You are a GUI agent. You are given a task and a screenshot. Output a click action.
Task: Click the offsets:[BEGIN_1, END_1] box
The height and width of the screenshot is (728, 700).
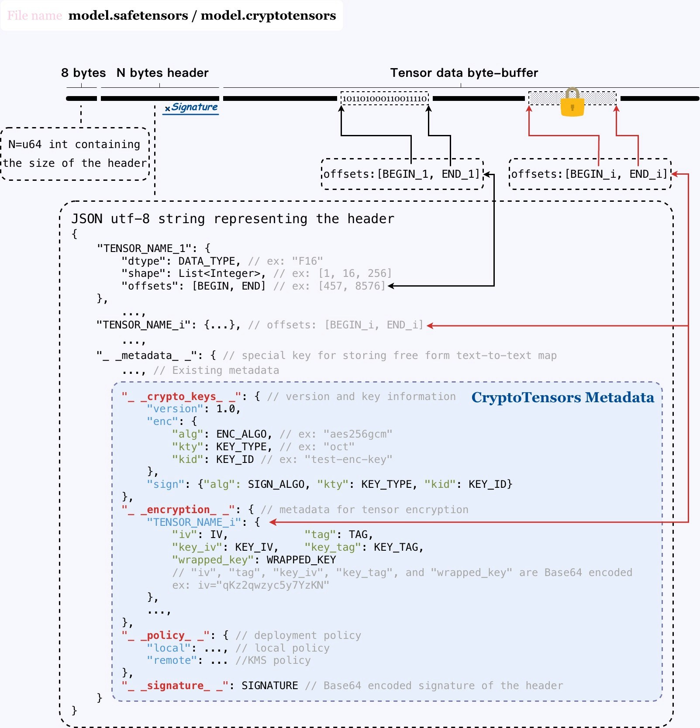pyautogui.click(x=402, y=174)
